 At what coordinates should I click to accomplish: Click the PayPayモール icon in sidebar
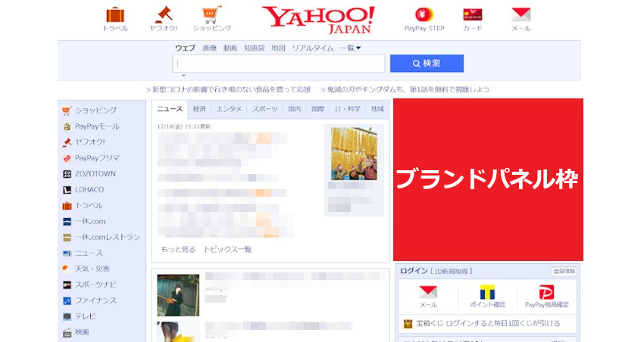67,126
